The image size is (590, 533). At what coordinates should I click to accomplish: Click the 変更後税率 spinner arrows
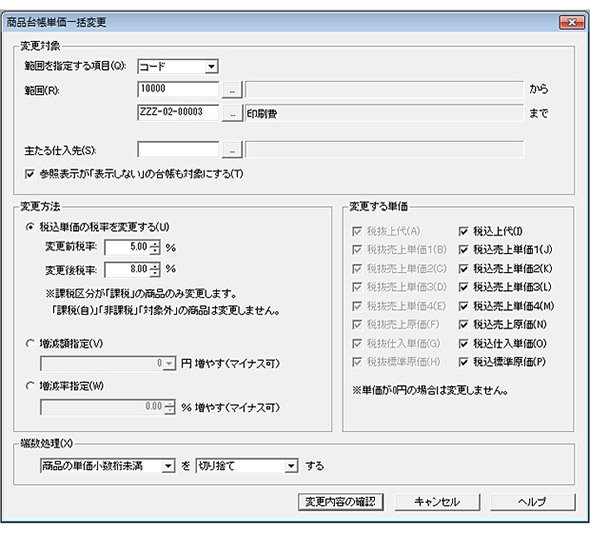(155, 270)
